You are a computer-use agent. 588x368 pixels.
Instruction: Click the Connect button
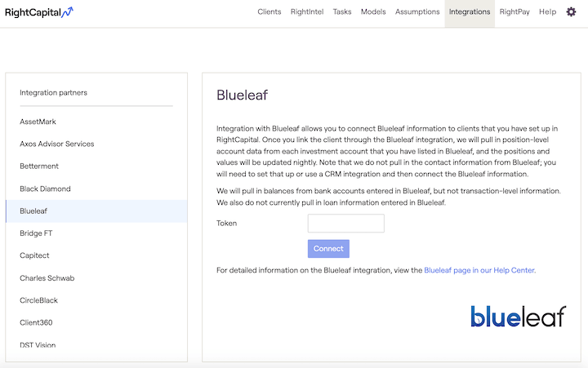tap(328, 249)
